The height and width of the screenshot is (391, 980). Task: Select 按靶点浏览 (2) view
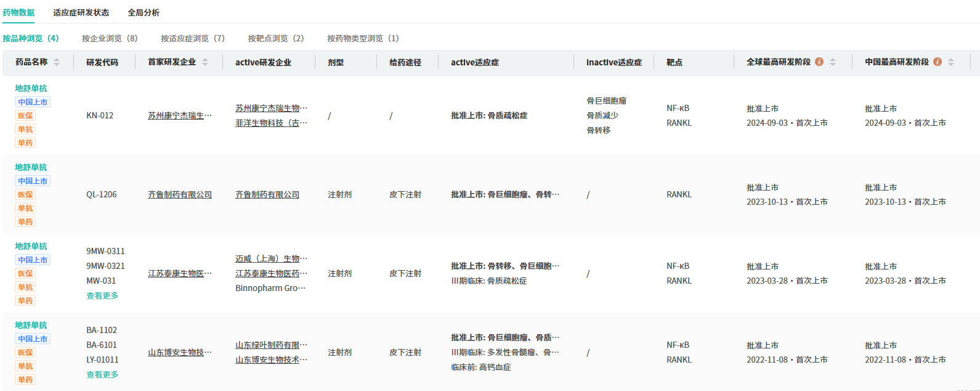pyautogui.click(x=276, y=38)
